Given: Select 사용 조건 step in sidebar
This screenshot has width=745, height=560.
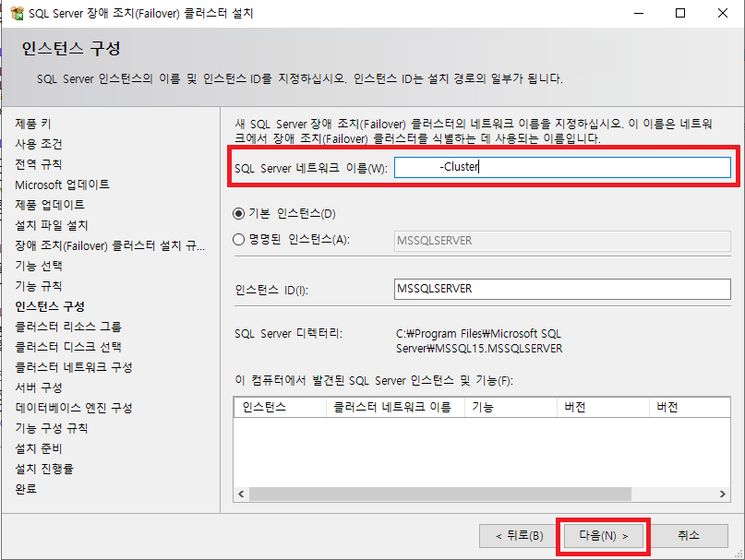Looking at the screenshot, I should pyautogui.click(x=39, y=144).
